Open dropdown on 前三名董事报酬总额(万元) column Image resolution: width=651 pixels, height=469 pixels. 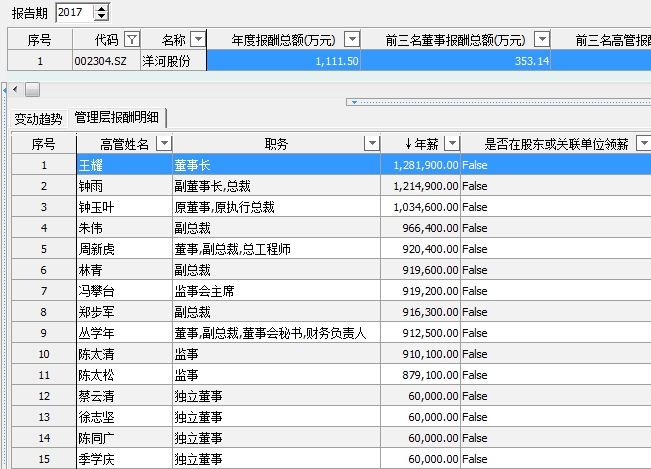542,40
